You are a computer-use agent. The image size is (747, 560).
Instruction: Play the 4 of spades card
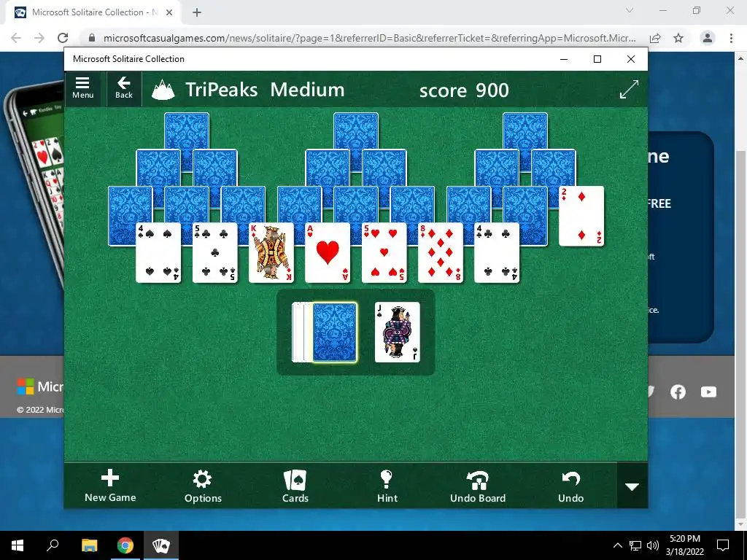tap(158, 253)
